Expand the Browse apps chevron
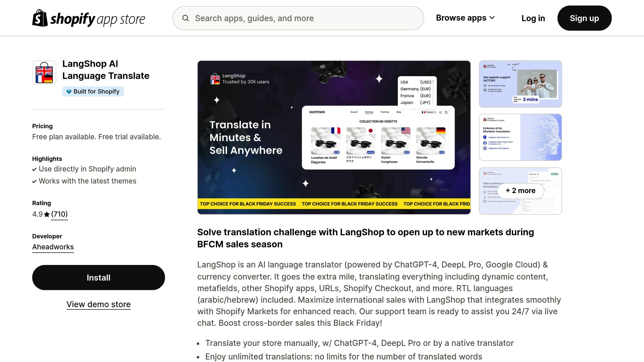The image size is (644, 362). click(492, 18)
